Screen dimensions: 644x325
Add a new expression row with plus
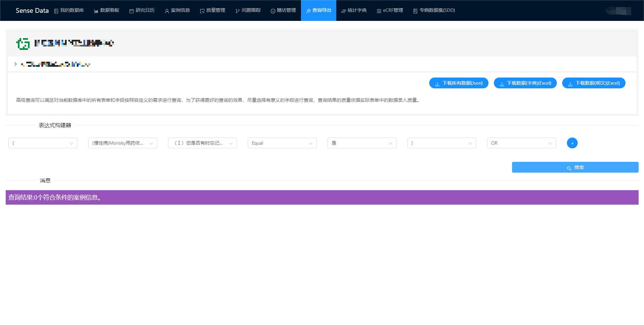coord(572,143)
